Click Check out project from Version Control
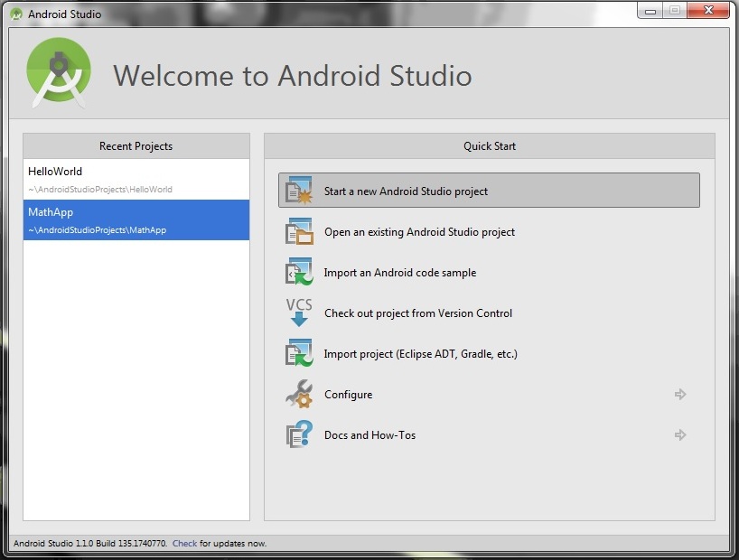 click(417, 313)
